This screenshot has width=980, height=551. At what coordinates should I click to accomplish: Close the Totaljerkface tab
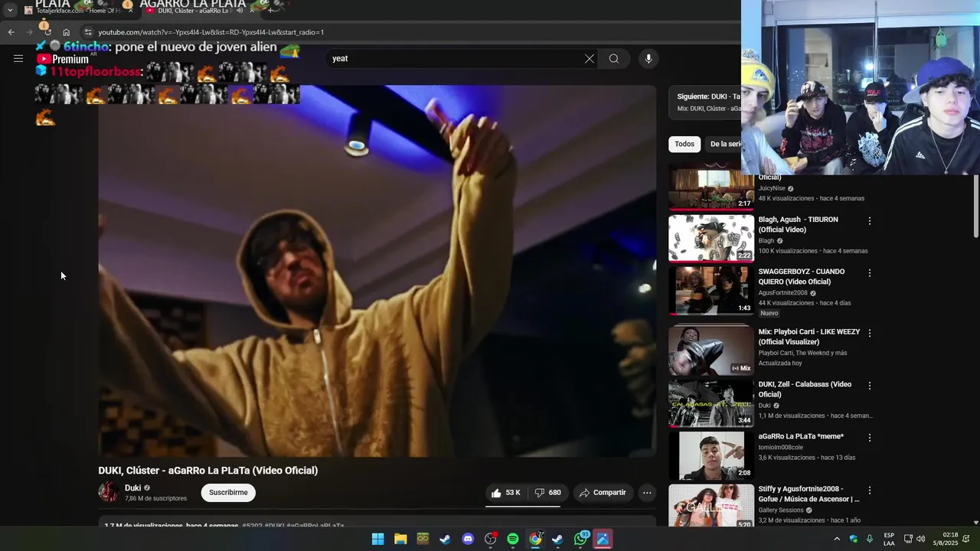tap(130, 11)
